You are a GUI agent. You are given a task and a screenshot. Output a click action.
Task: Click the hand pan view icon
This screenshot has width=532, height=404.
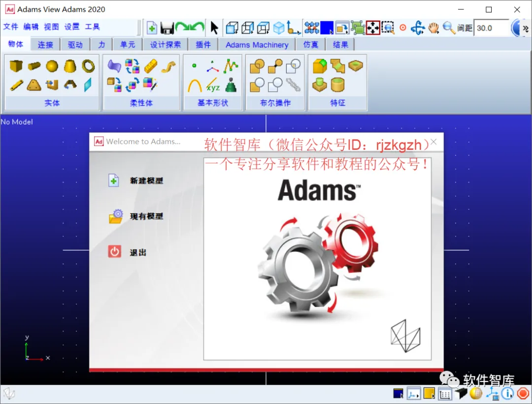click(x=433, y=28)
